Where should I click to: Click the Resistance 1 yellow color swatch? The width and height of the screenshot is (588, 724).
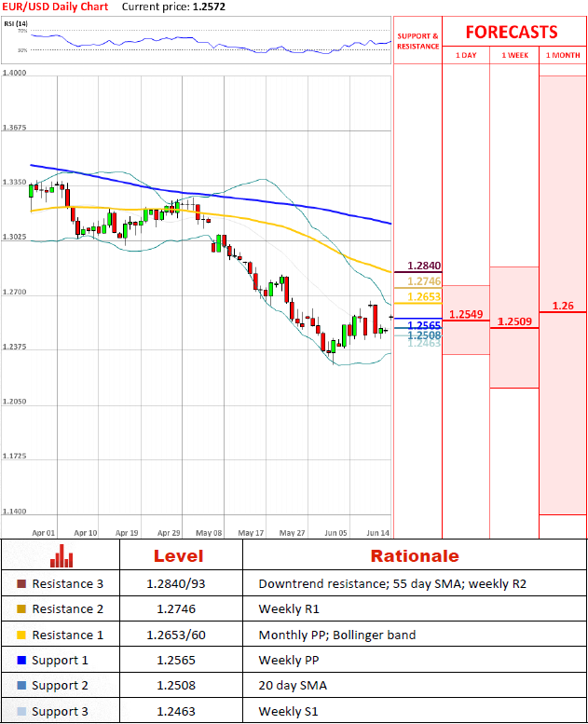pos(21,635)
